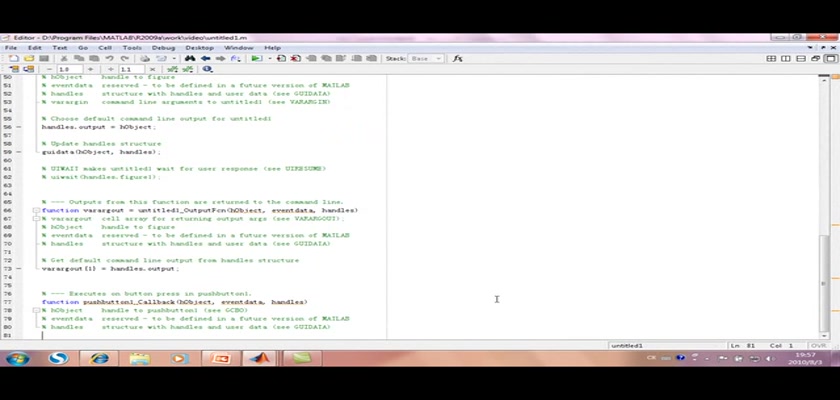Open Windows Explorer folder in taskbar

tap(139, 358)
